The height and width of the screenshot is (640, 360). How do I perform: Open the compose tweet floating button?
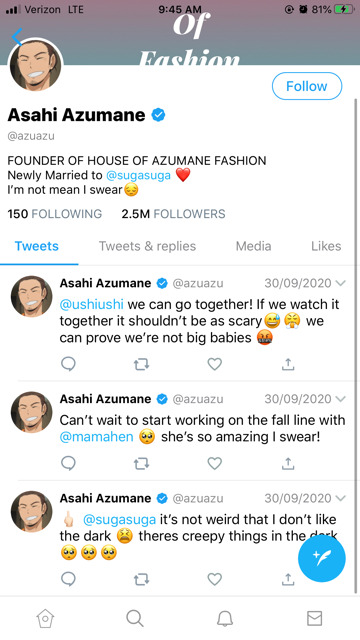point(322,558)
